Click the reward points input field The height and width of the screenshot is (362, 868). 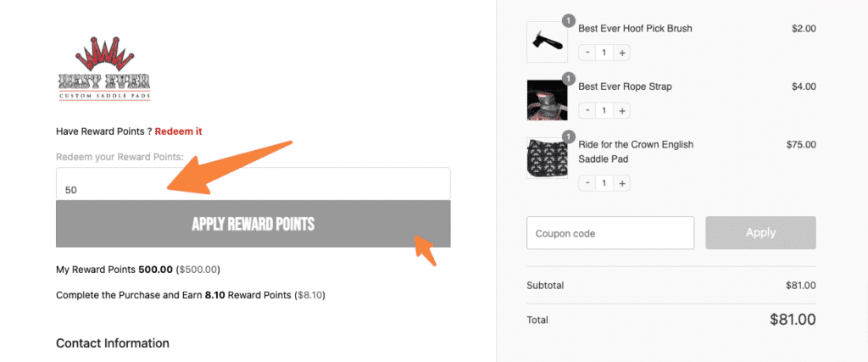(253, 184)
